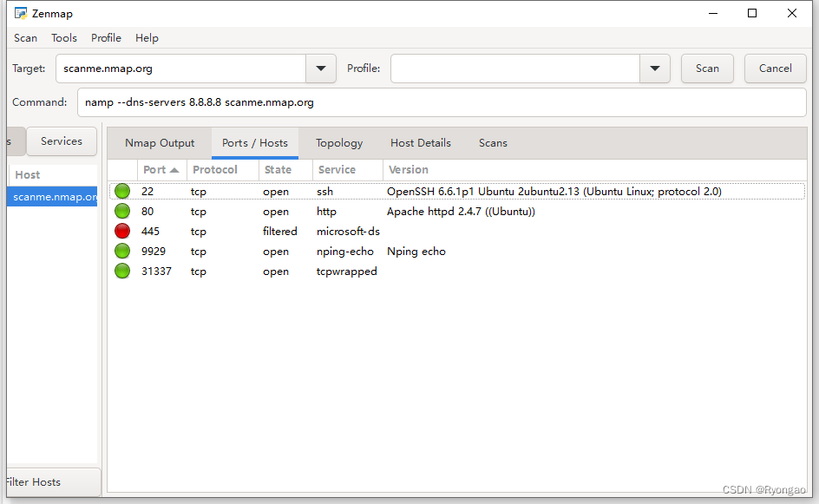This screenshot has width=819, height=504.
Task: Click the green status icon for port 9929
Action: tap(122, 252)
